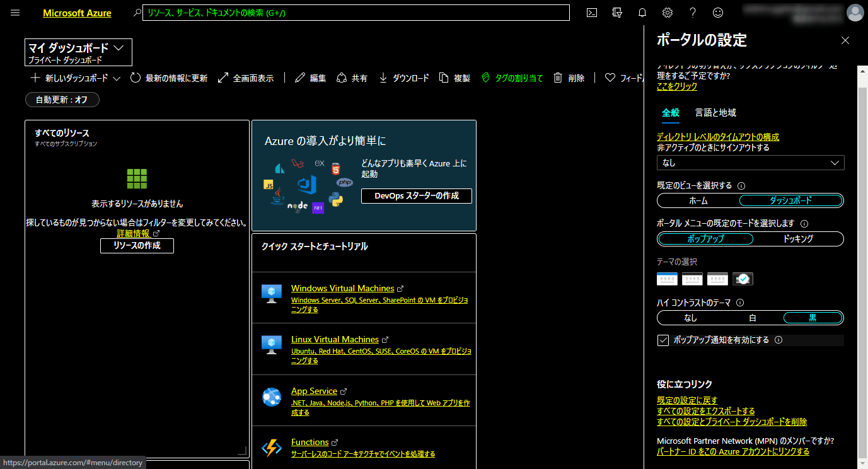Click the 既定の設定に戻す link
The image size is (868, 469).
(687, 400)
